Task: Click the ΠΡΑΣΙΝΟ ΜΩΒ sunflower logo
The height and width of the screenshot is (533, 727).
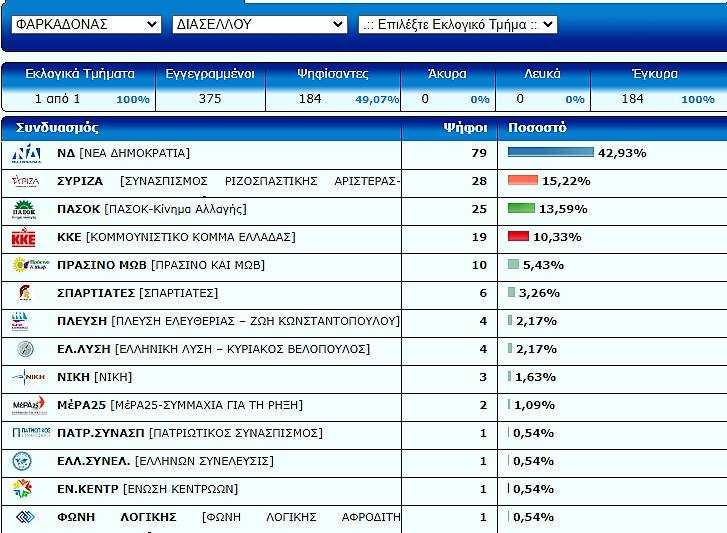Action: tap(26, 265)
